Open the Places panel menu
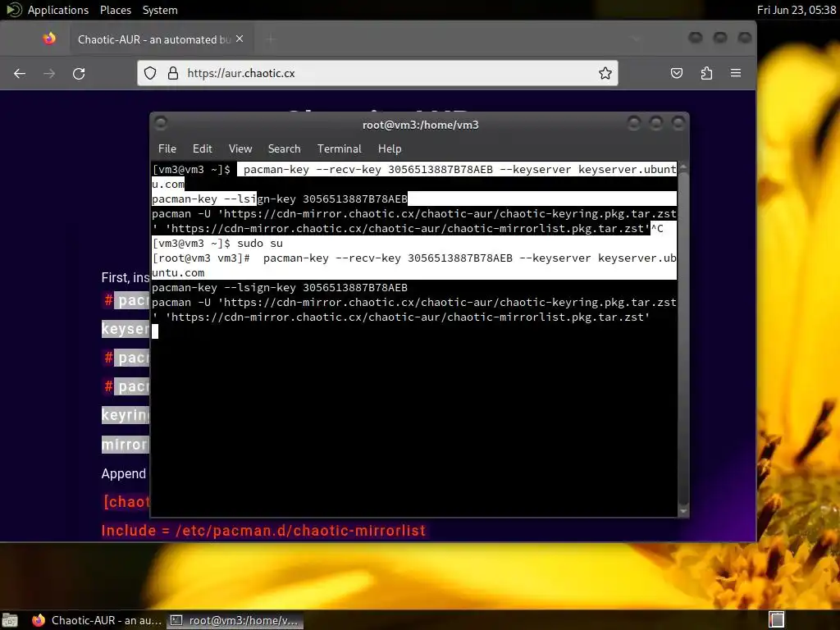 (x=115, y=10)
